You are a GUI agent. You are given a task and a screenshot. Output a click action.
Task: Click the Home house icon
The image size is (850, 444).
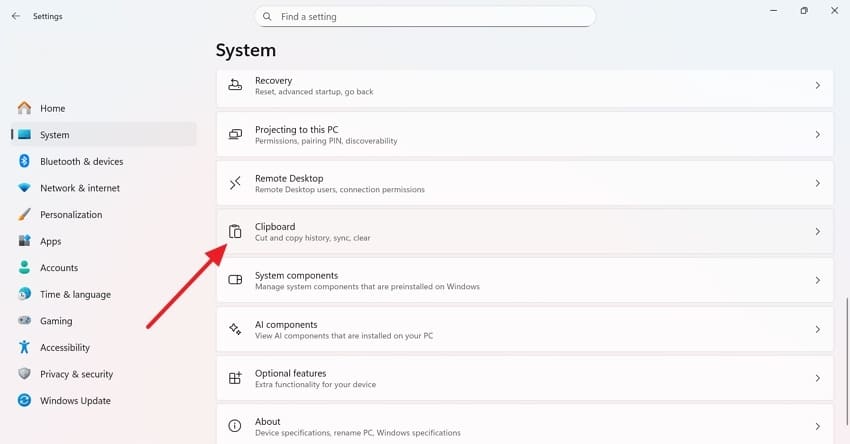24,108
